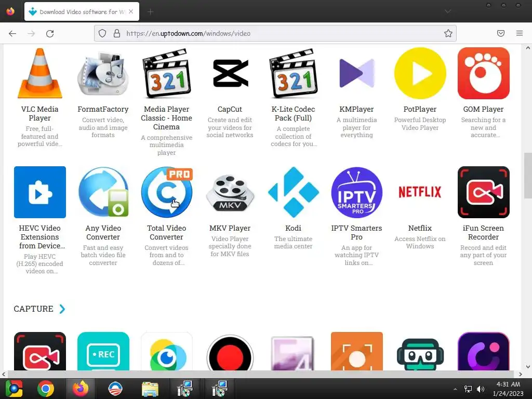Click the URL address bar
Screen dimensions: 532x399
(x=275, y=33)
